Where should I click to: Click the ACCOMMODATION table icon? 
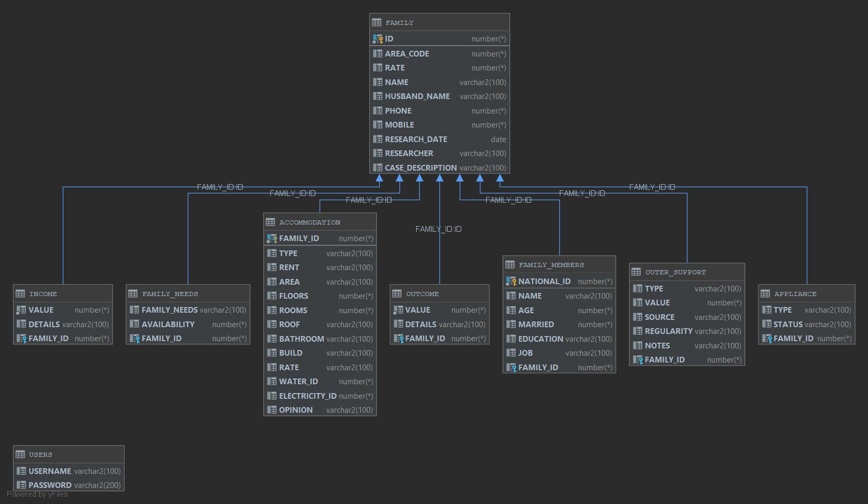pos(270,222)
